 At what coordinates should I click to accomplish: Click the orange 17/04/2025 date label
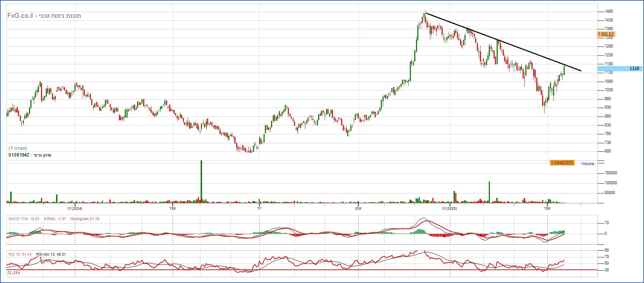pos(562,163)
